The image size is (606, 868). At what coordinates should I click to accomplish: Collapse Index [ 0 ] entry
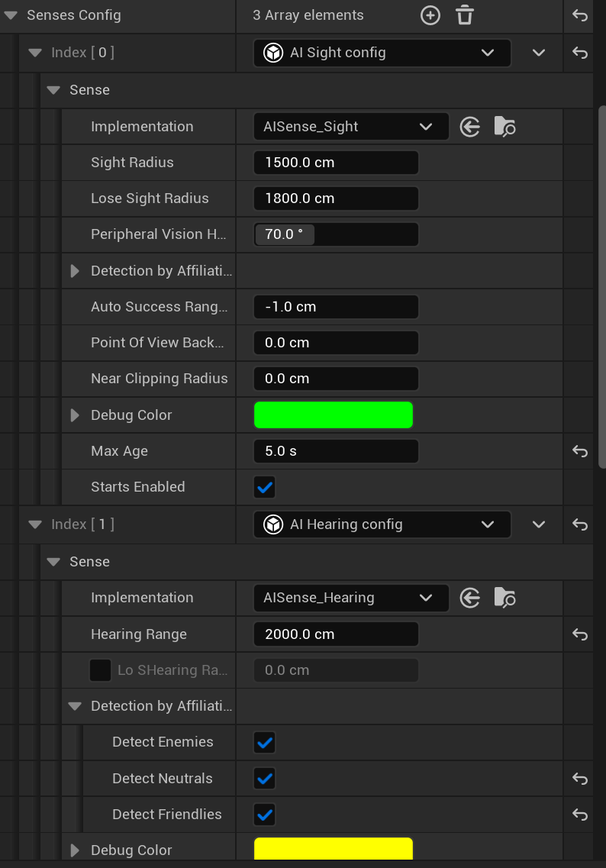35,53
